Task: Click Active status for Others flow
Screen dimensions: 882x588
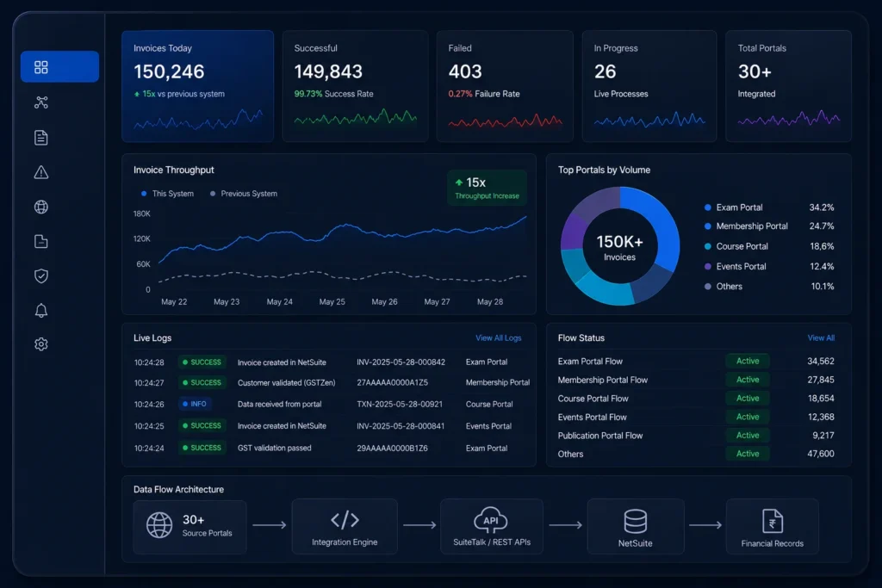Action: (748, 454)
